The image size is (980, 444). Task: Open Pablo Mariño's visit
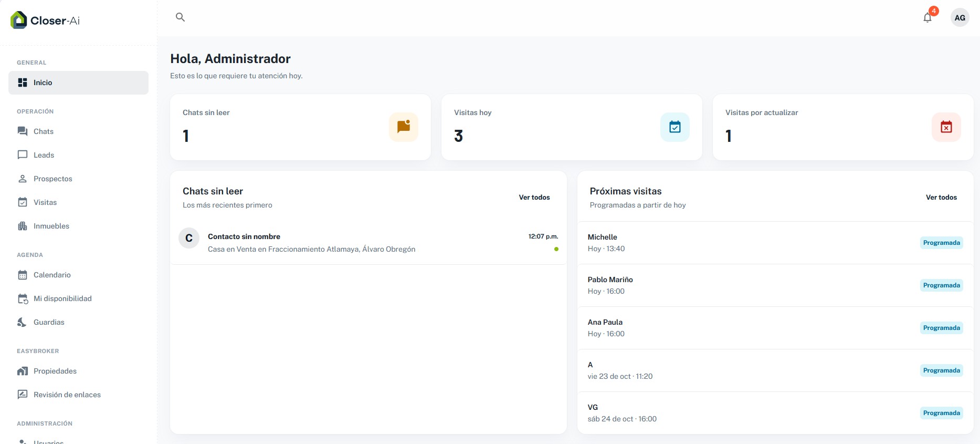[x=775, y=285]
